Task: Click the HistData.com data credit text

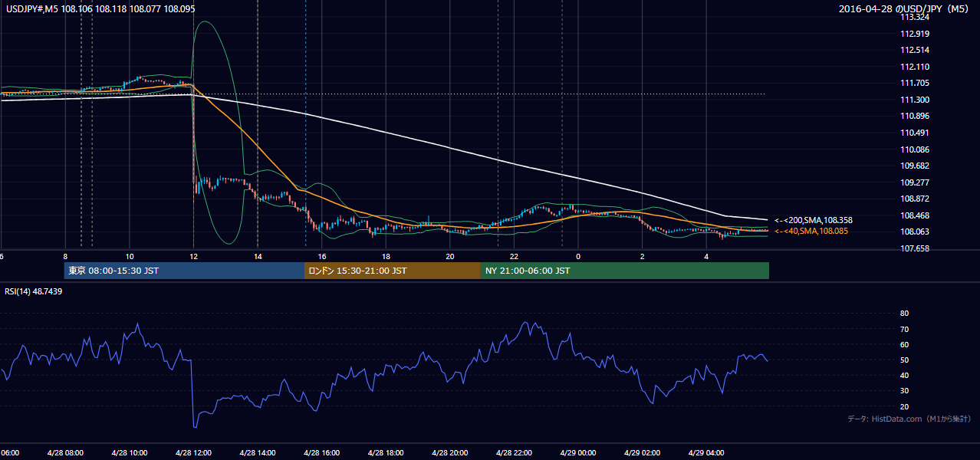Action: tap(909, 419)
